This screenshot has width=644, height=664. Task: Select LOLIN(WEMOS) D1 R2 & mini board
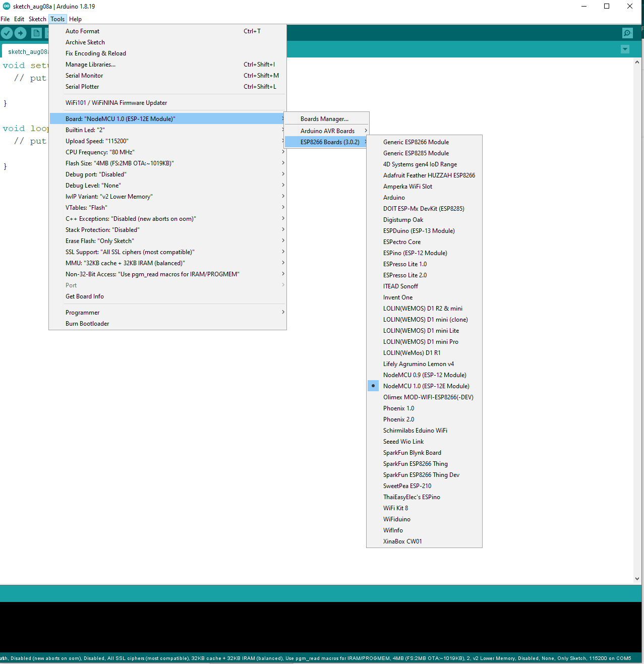(x=424, y=309)
